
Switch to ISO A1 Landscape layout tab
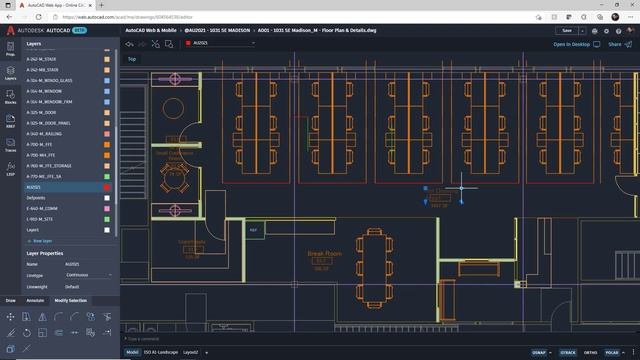161,352
